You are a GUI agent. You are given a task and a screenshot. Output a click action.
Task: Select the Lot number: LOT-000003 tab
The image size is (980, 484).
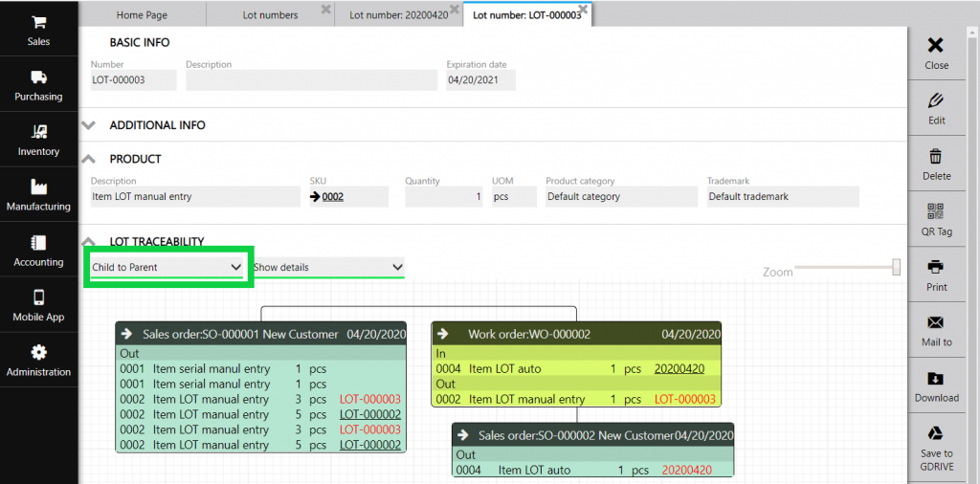coord(527,15)
